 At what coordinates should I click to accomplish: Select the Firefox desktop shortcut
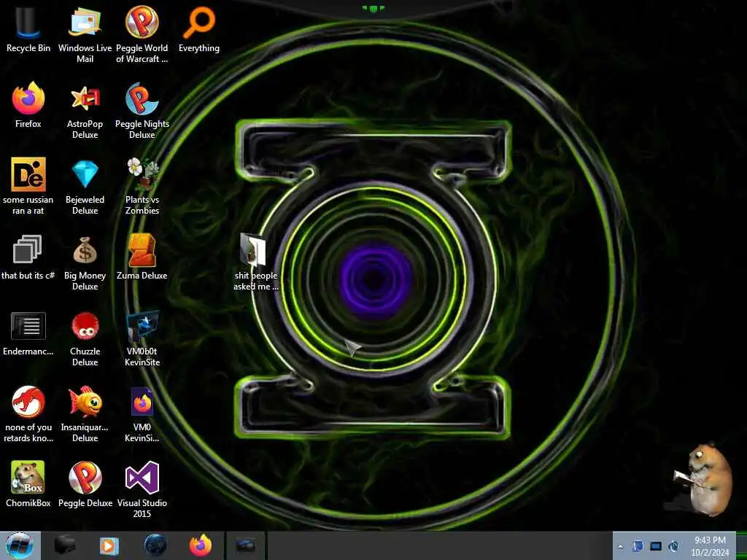[28, 106]
